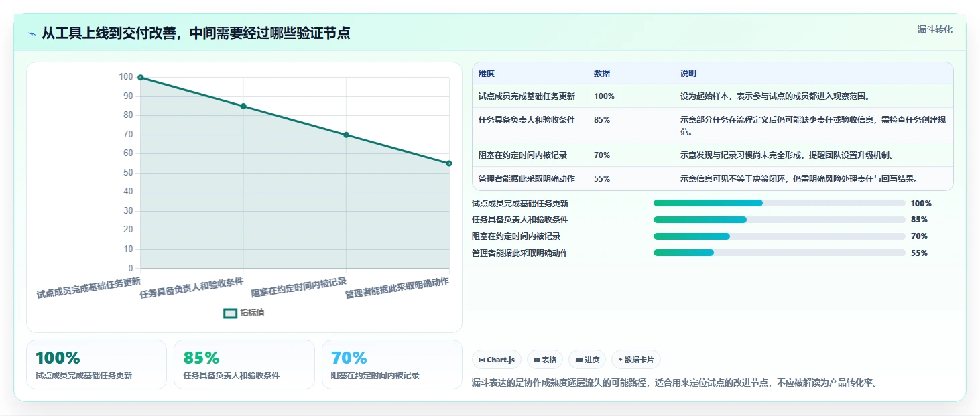Viewport: 980px width, 416px height.
Task: Click the 指标值 legend text
Action: 252,313
